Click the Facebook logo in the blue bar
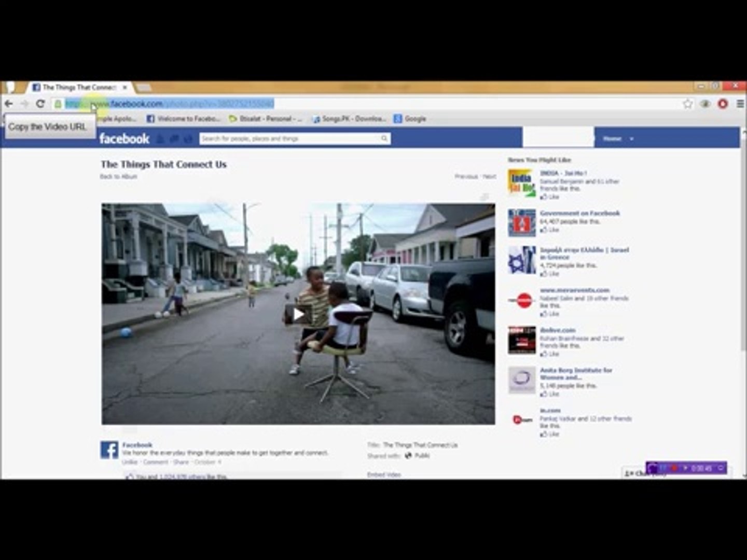 tap(125, 138)
